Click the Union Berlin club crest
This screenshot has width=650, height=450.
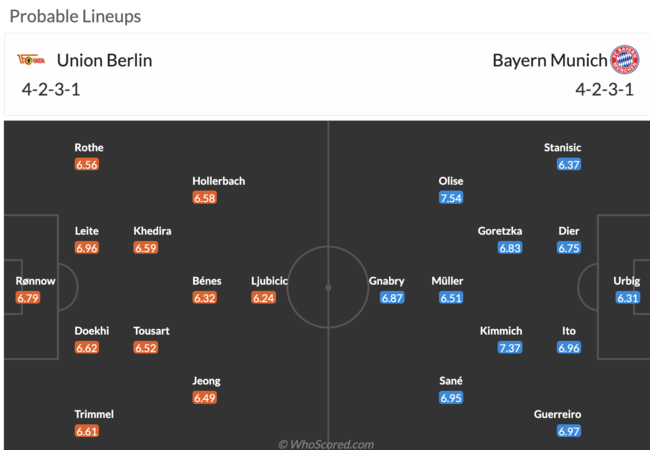[x=31, y=60]
